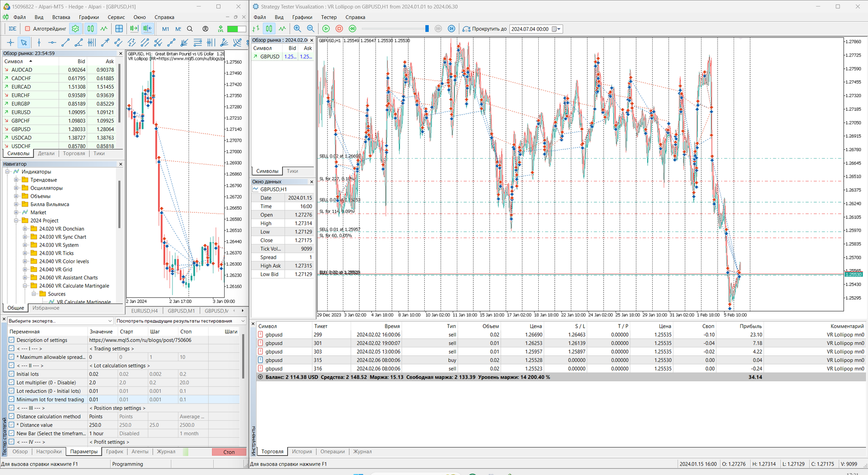Open search magnifier icon in terminal toolbar
Screen dimensions: 868x475
click(190, 29)
